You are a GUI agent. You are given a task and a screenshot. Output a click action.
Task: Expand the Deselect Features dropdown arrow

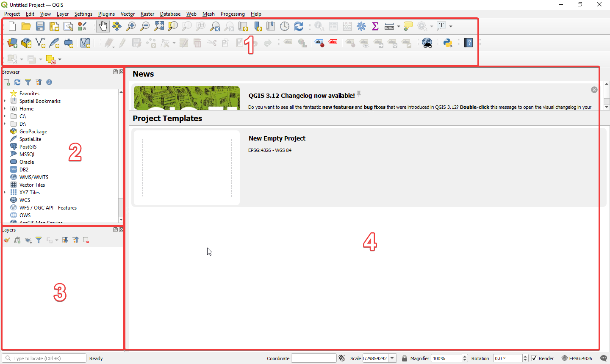coord(60,59)
